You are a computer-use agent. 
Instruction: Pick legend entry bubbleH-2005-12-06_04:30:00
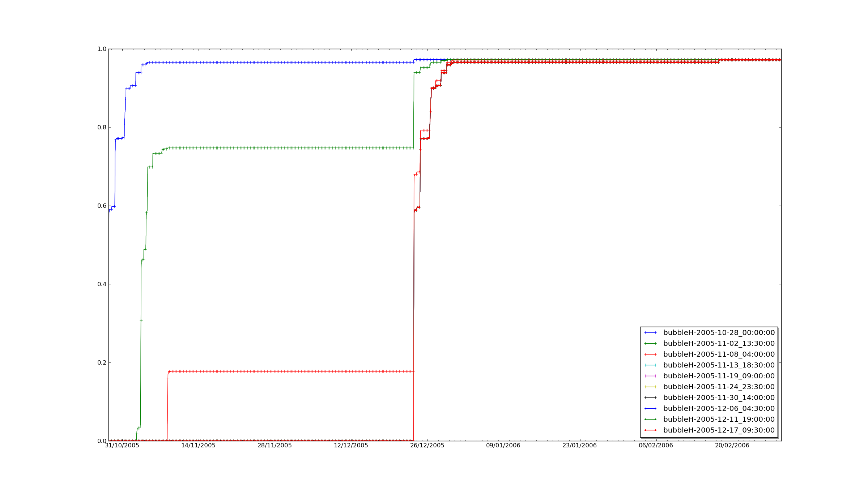(x=719, y=408)
